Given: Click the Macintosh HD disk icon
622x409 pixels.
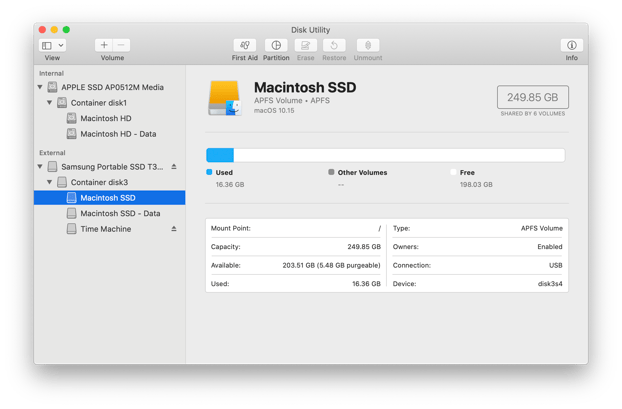Looking at the screenshot, I should click(71, 118).
